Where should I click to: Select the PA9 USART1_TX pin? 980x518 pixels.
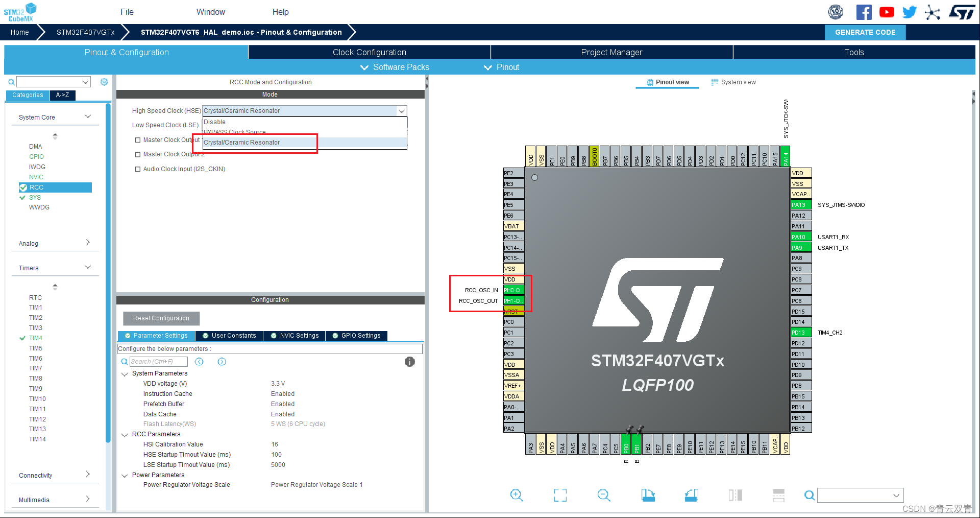[801, 248]
